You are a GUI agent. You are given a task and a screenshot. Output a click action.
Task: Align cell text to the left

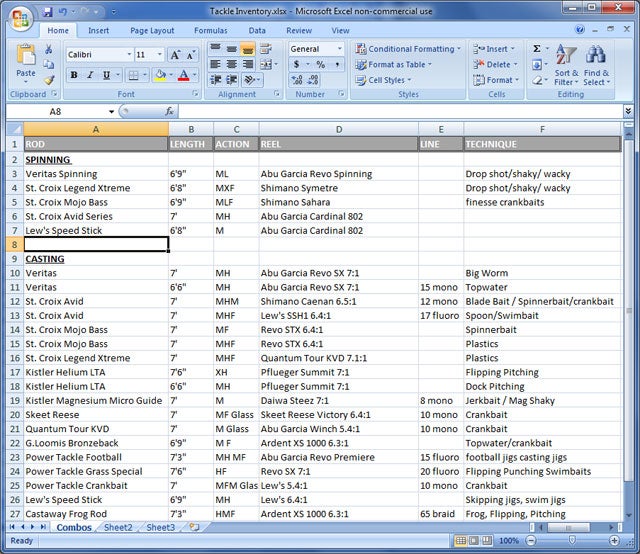tap(216, 65)
